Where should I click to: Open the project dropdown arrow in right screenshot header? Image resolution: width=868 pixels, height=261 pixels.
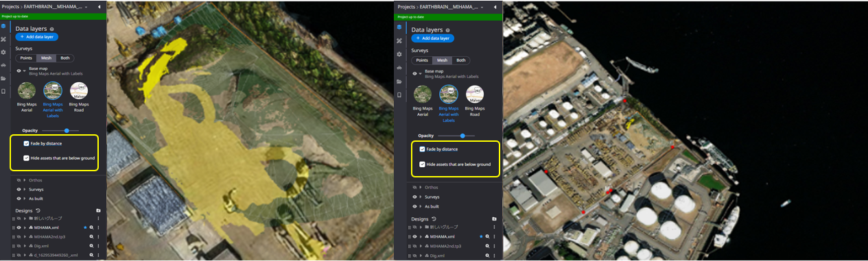(481, 7)
